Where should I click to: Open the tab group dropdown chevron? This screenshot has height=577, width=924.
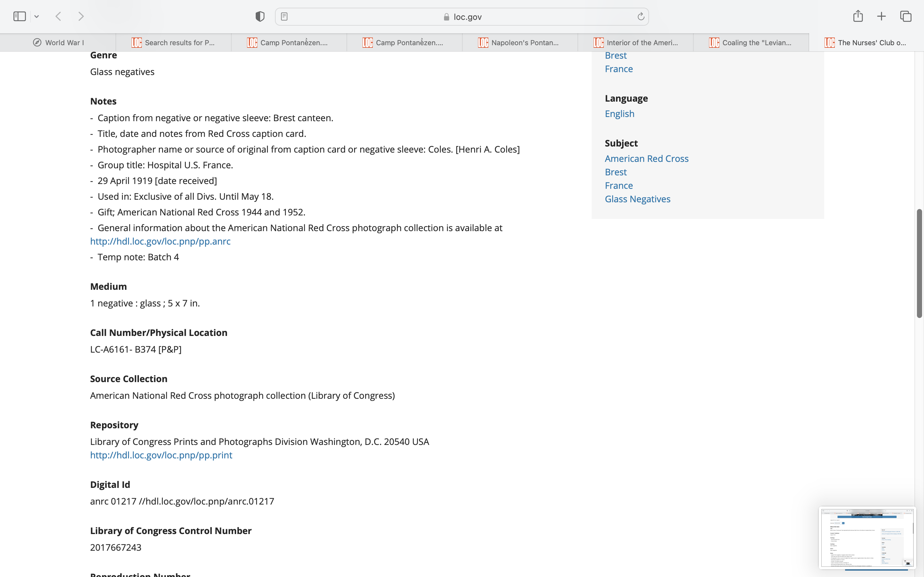[37, 16]
